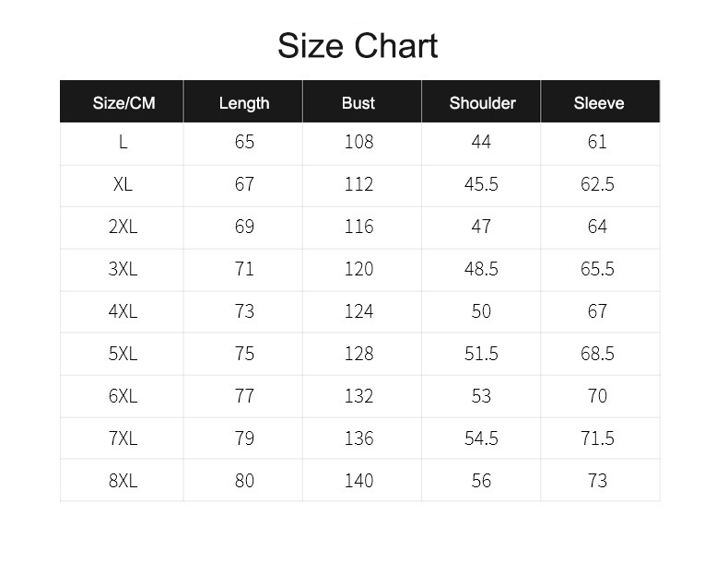Screen dimensions: 728x584
Task: Select the 3XL size cell
Action: tap(123, 269)
